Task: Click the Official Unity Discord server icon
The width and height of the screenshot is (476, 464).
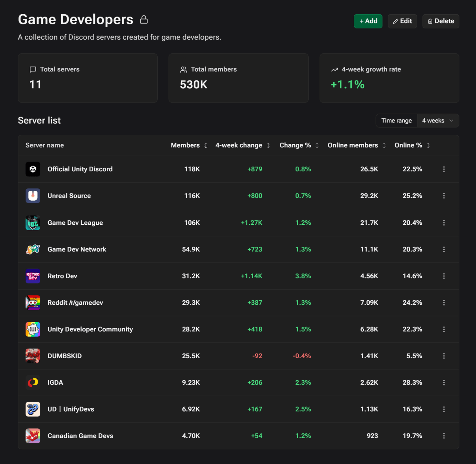Action: pyautogui.click(x=33, y=169)
